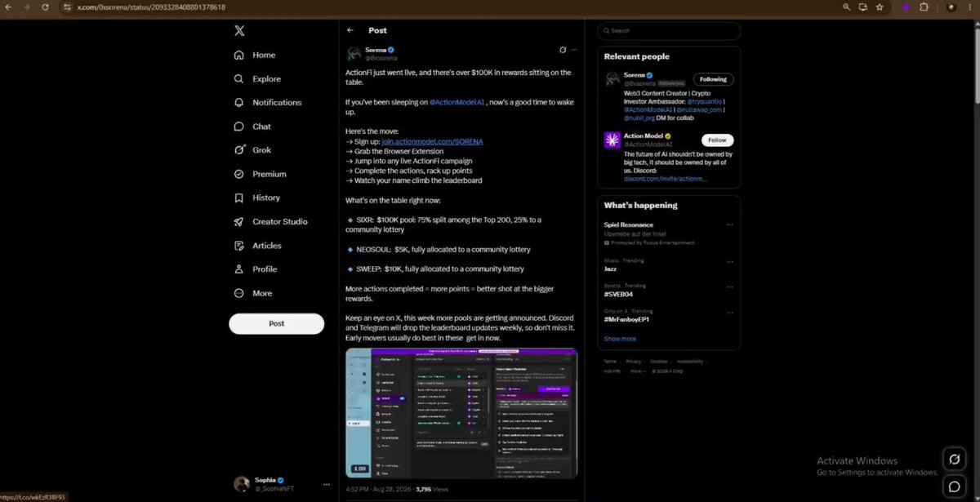Image resolution: width=980 pixels, height=502 pixels.
Task: Click Creator Studio label in sidebar
Action: point(280,222)
